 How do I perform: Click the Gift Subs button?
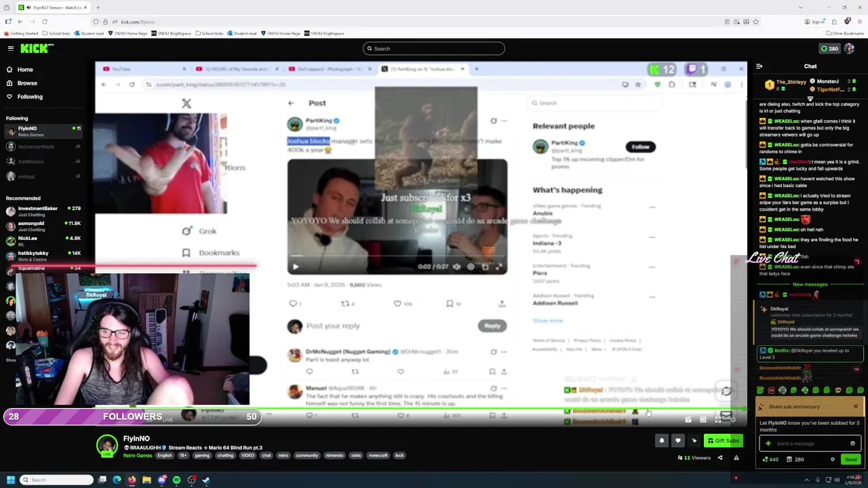723,441
